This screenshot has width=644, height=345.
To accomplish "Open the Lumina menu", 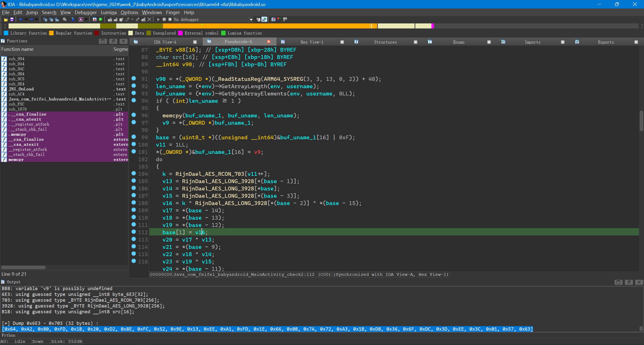I will [108, 12].
